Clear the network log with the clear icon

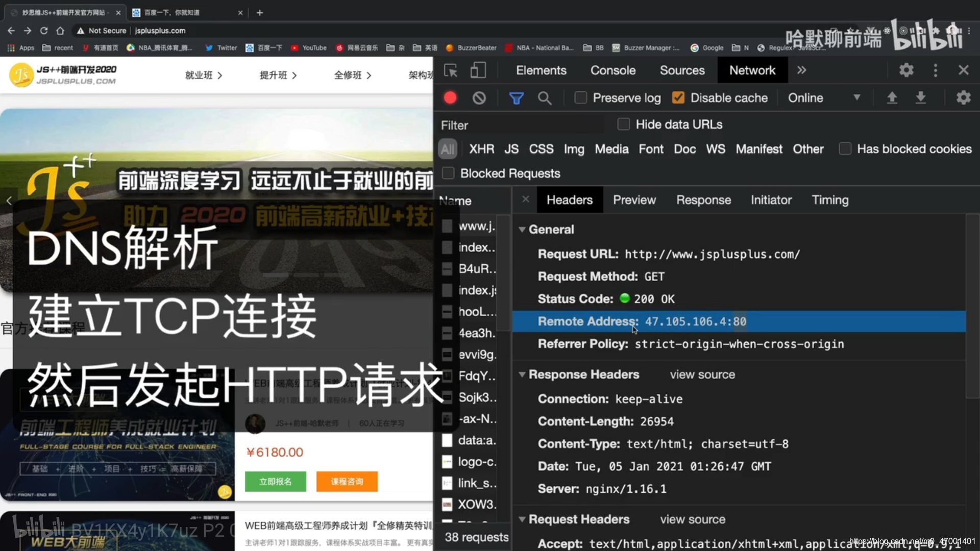click(479, 97)
